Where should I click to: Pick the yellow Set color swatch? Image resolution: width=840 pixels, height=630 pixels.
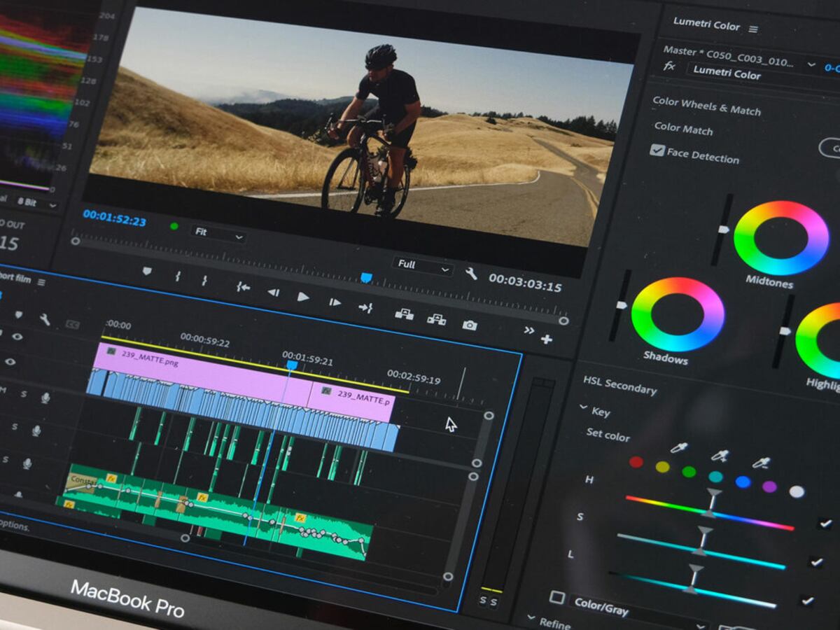click(662, 467)
